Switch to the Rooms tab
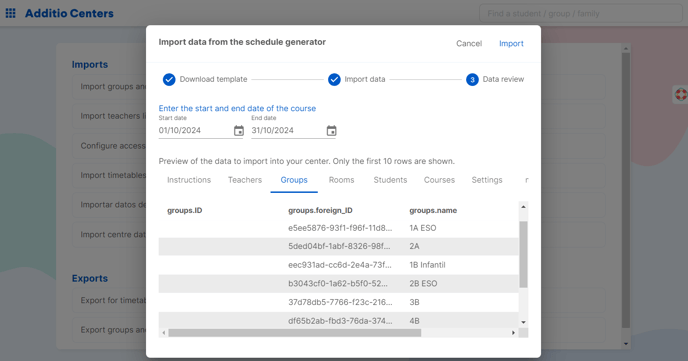This screenshot has width=688, height=361. [341, 180]
